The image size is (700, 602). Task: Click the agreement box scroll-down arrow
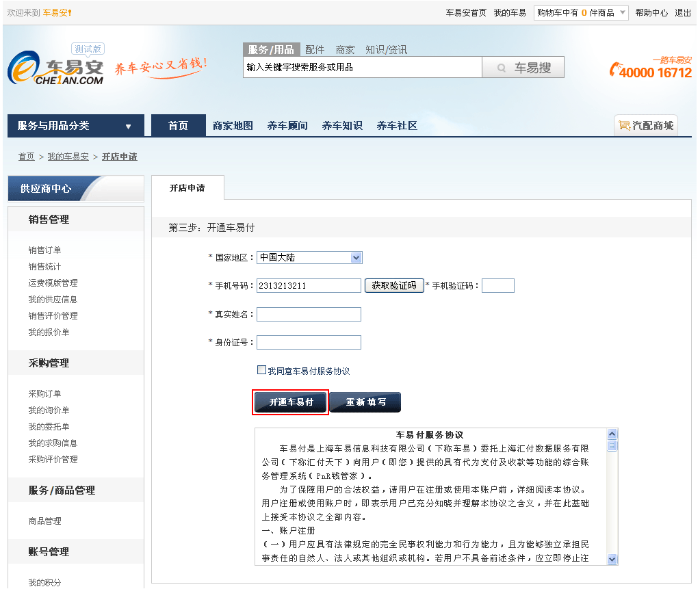click(x=612, y=559)
